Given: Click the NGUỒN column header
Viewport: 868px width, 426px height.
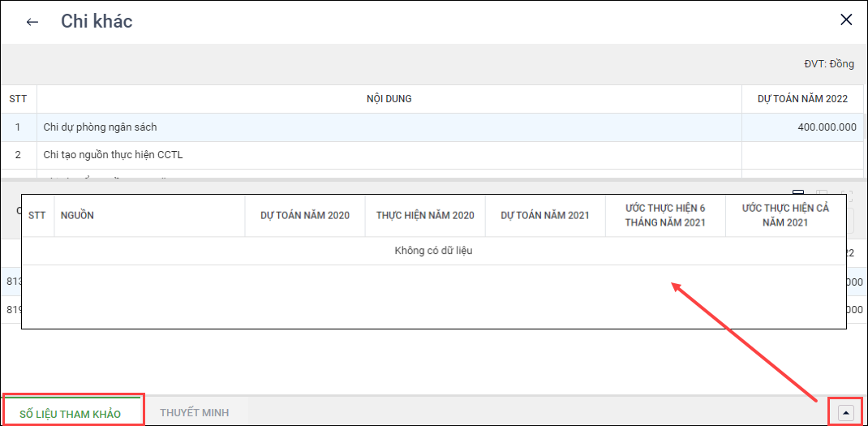Looking at the screenshot, I should coord(77,216).
